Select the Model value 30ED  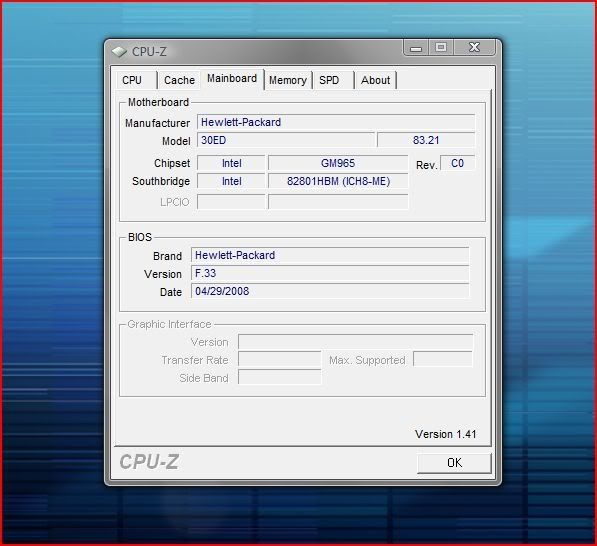pos(286,140)
